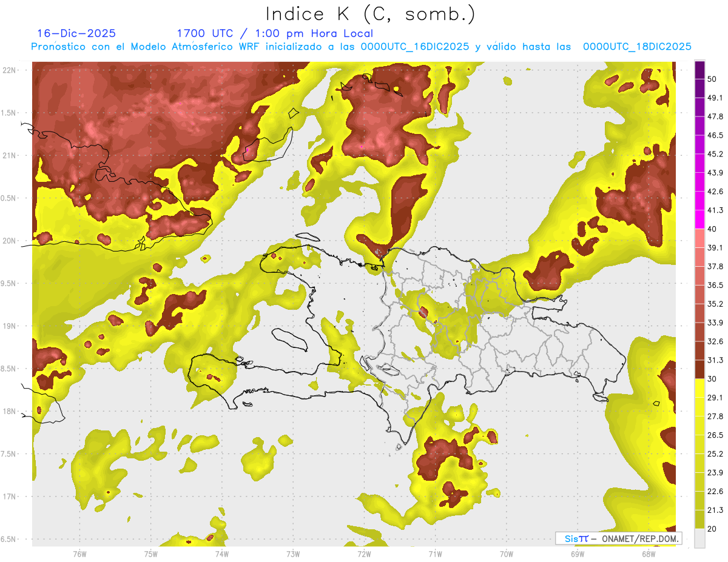Pick the dark brown swatch between 30 and 31.3

click(x=699, y=369)
